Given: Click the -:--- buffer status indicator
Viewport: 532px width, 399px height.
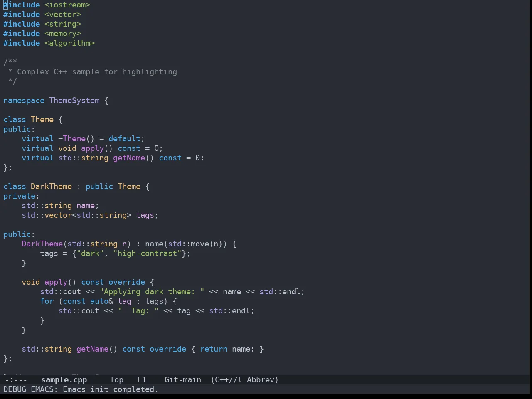Looking at the screenshot, I should tap(16, 379).
